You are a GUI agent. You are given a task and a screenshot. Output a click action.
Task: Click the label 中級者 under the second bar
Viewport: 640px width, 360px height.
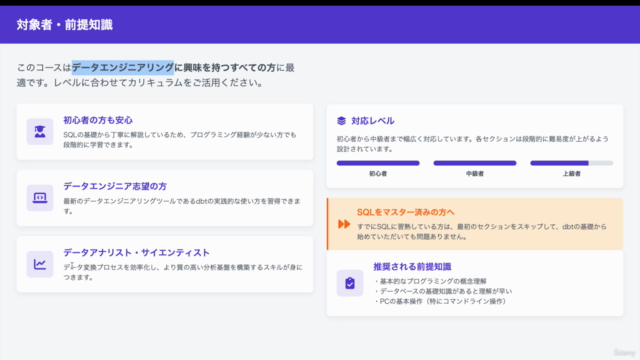(x=475, y=173)
